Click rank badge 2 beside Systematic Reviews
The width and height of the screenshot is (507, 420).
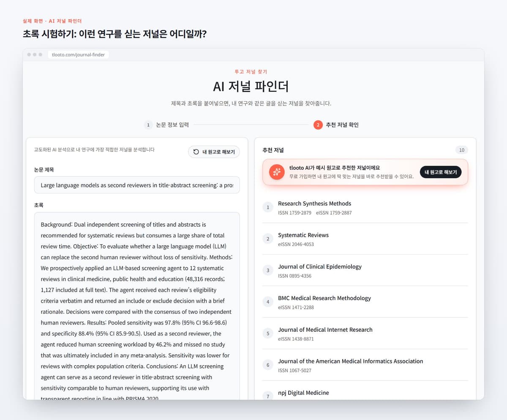tap(268, 239)
